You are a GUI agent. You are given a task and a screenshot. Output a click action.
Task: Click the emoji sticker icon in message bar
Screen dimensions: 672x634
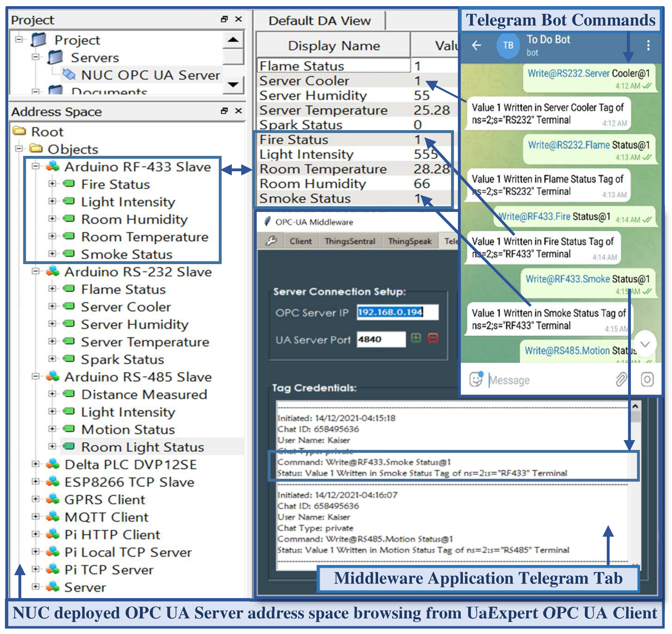click(x=476, y=380)
